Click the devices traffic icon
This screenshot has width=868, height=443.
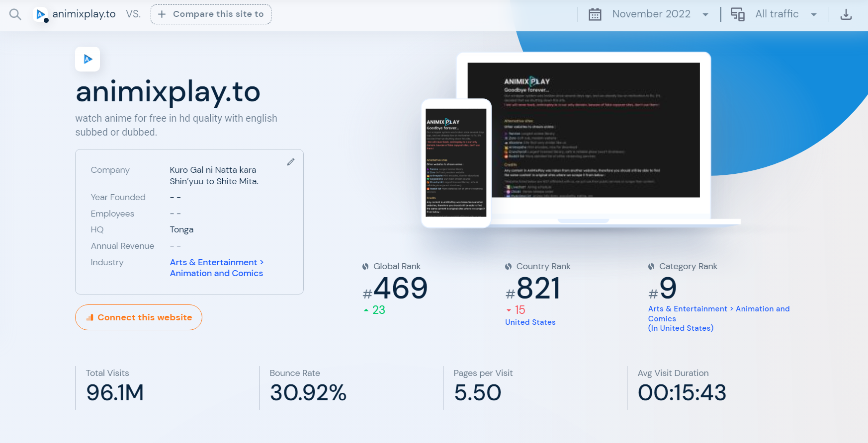(x=738, y=14)
